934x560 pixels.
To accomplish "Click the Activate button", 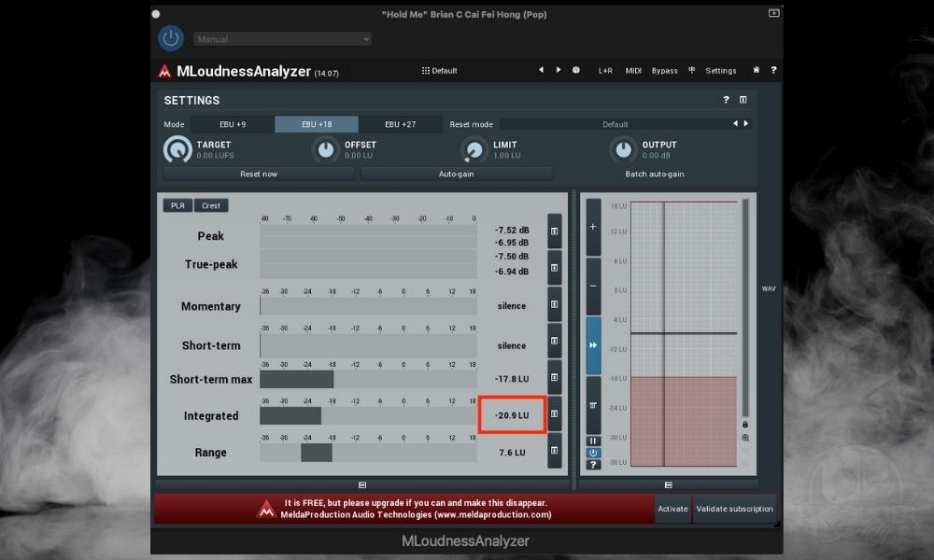I will tap(672, 509).
